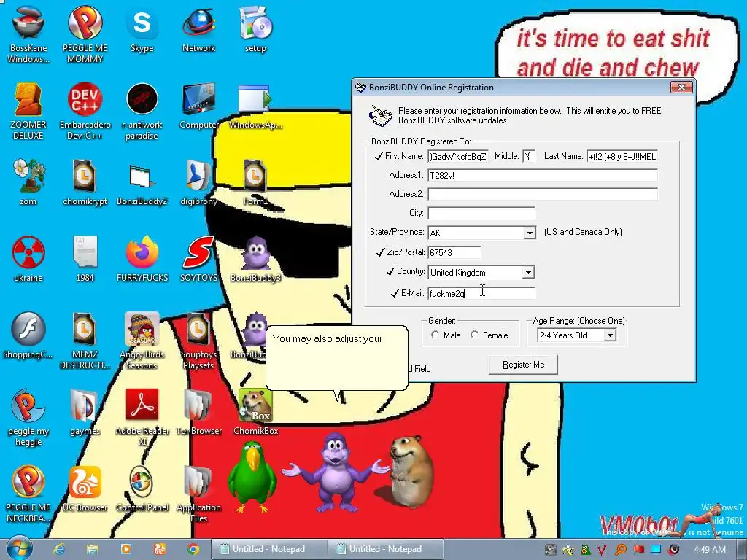This screenshot has height=560, width=747.
Task: Click the 4:49 AM system clock
Action: 710,549
